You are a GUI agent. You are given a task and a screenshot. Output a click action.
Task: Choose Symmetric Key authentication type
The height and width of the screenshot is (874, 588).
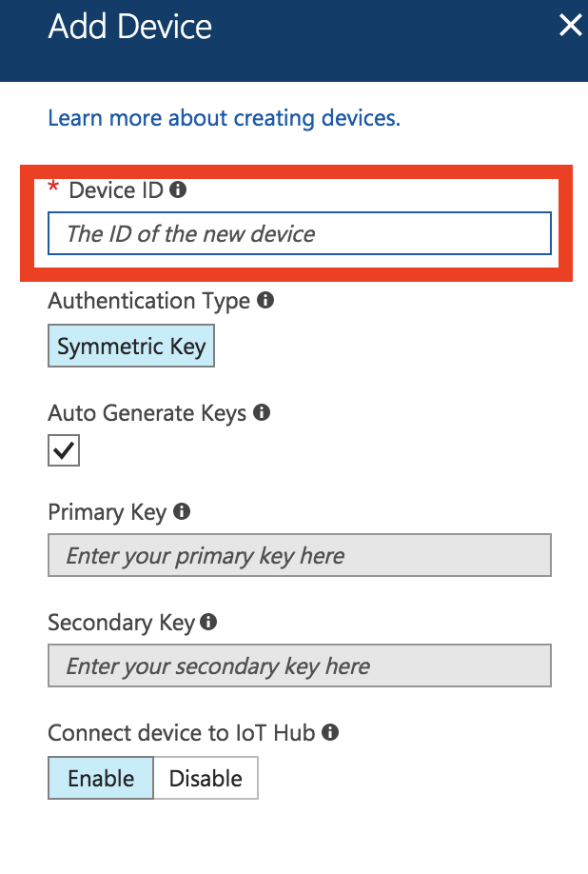[x=131, y=346]
